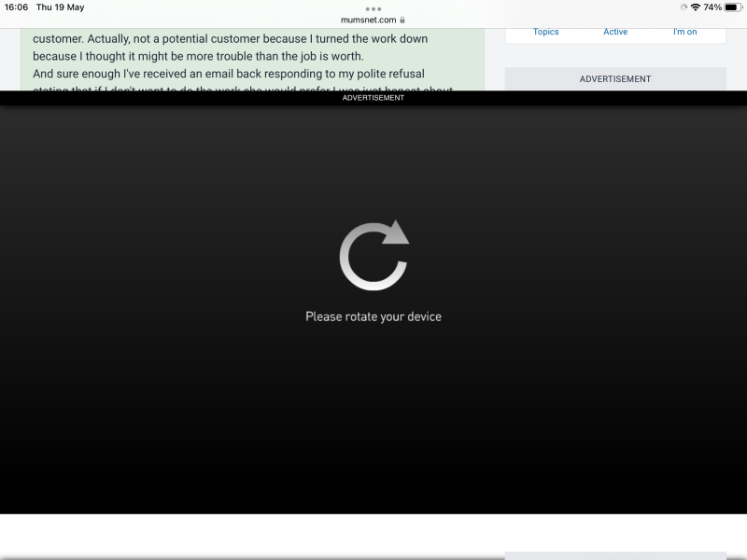
Task: Tap the 74% battery percentage
Action: [x=712, y=7]
